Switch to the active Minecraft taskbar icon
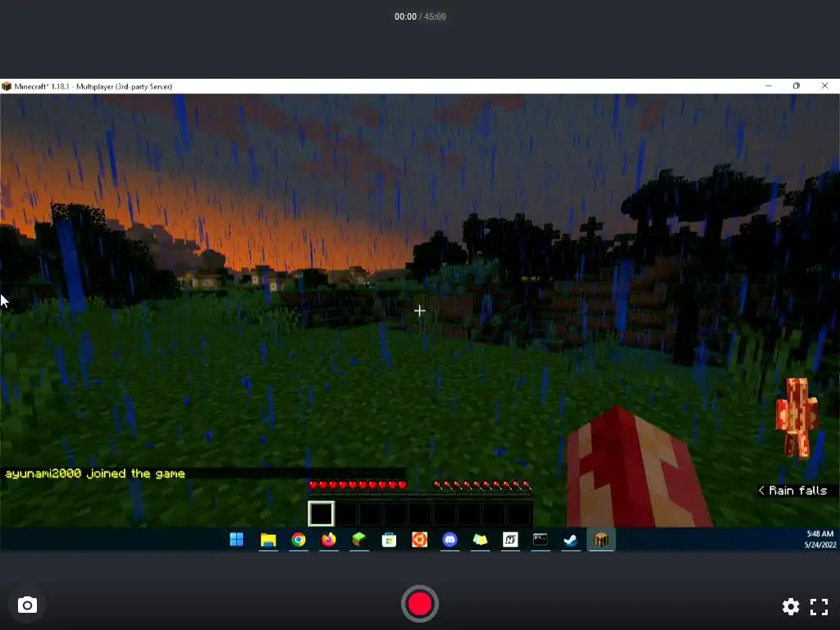840x630 pixels. pos(601,540)
